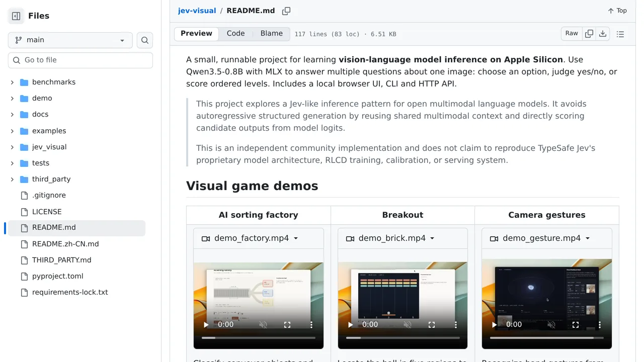Open the LICENSE file
Image resolution: width=644 pixels, height=362 pixels.
pos(47,212)
